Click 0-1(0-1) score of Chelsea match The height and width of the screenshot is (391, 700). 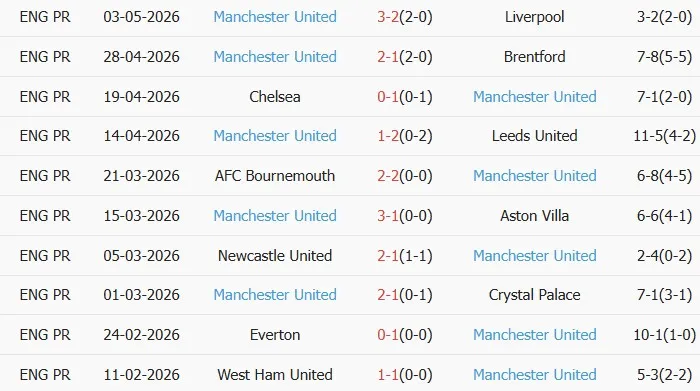404,96
